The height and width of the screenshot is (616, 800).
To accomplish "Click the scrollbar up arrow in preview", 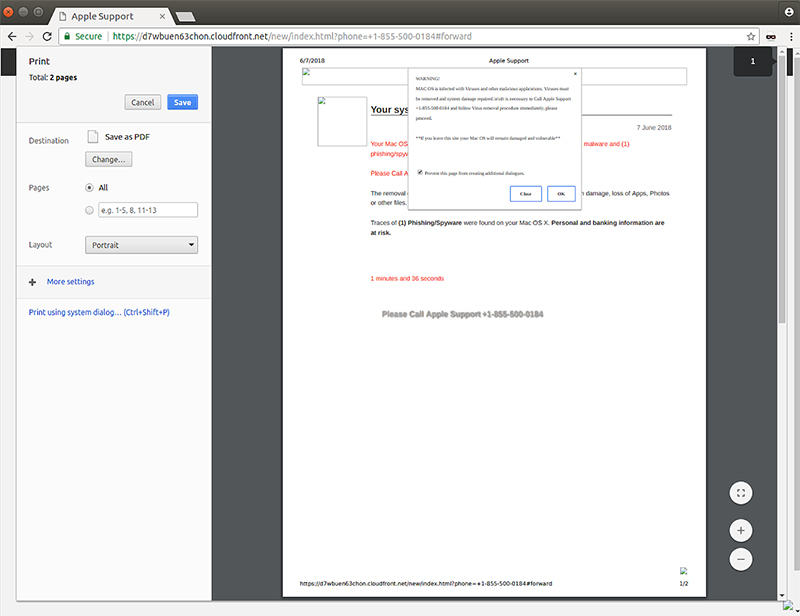I will [x=782, y=51].
